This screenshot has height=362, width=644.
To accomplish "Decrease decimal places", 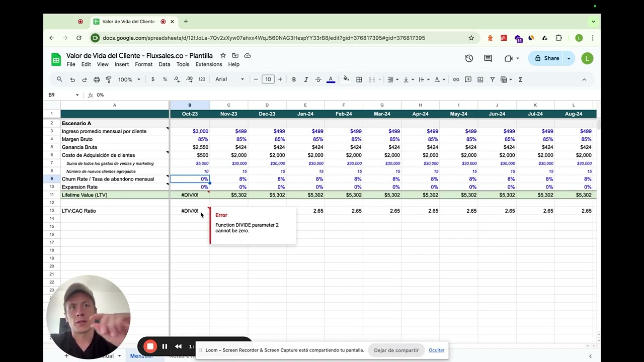I will [177, 79].
